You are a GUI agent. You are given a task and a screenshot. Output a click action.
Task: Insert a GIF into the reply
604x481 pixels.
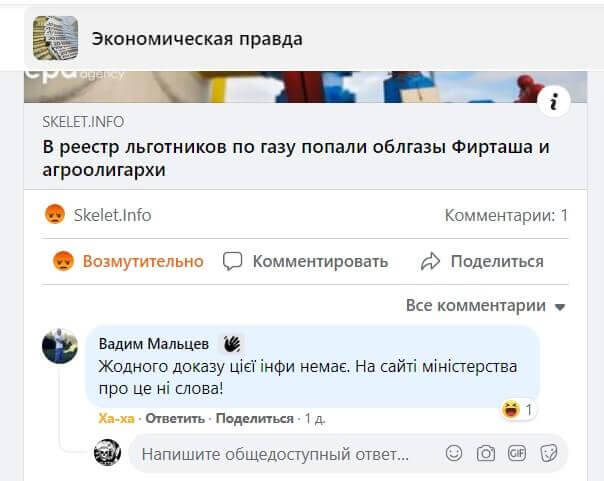[x=517, y=453]
